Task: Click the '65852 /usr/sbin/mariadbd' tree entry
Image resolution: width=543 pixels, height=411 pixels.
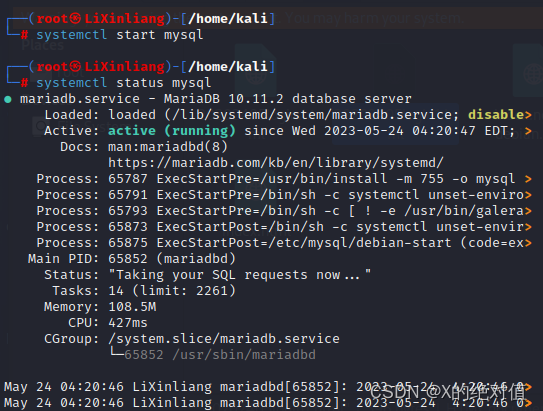Action: 220,355
